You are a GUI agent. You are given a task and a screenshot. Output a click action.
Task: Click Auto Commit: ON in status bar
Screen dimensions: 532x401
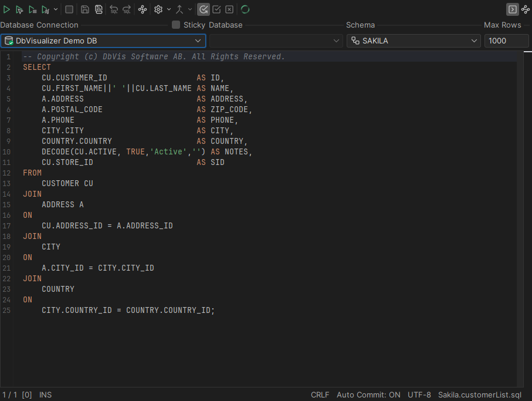368,395
